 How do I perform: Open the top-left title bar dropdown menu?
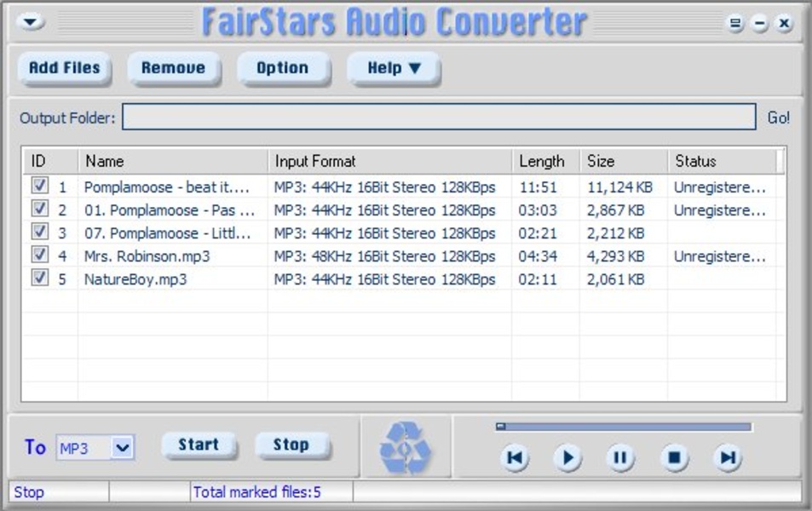pos(32,22)
